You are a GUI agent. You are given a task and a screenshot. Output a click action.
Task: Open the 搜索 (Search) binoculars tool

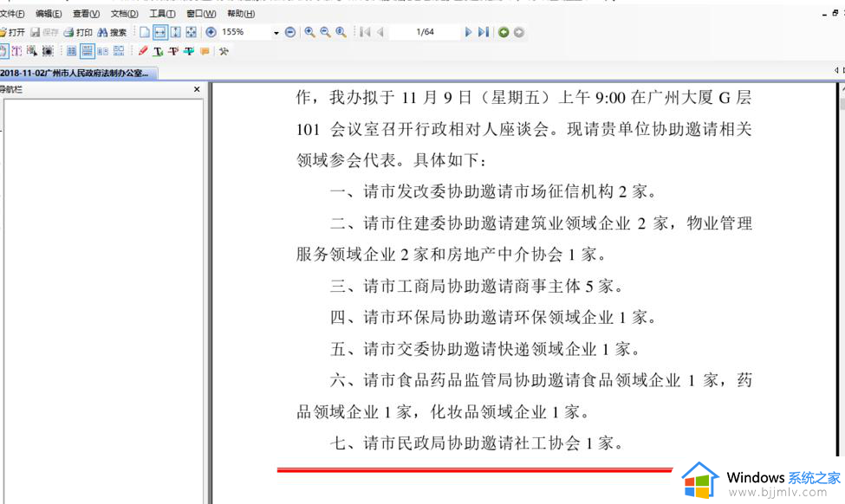point(111,32)
